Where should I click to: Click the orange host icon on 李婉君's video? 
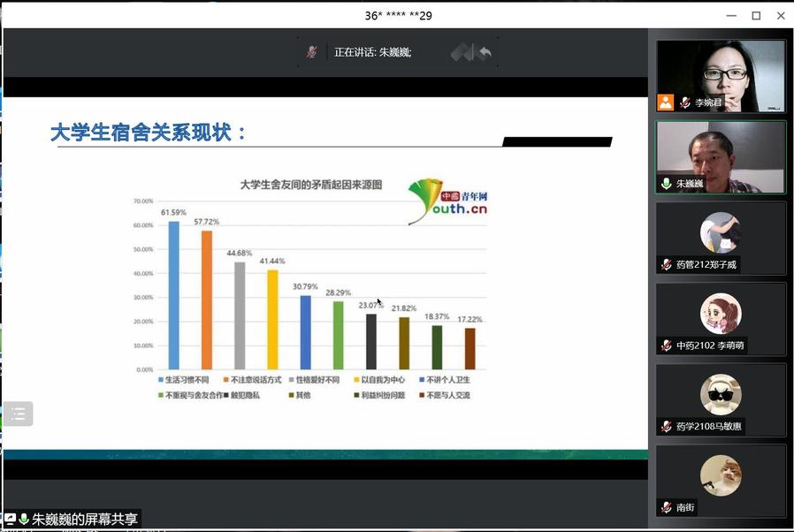tap(666, 103)
